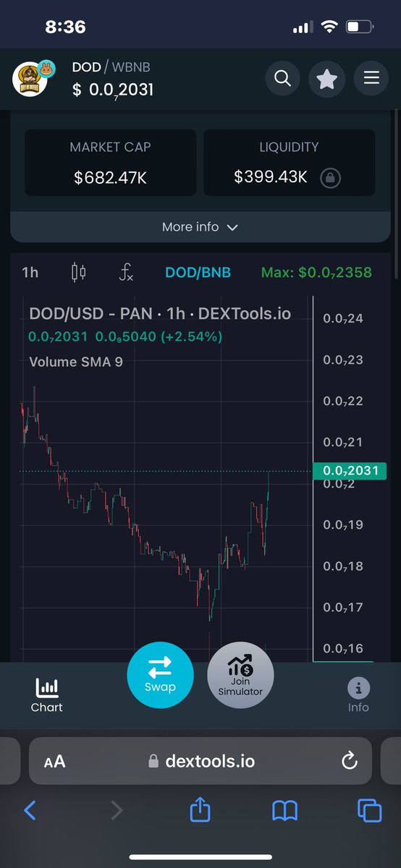Open the search magnifier icon
The height and width of the screenshot is (868, 401).
[282, 78]
